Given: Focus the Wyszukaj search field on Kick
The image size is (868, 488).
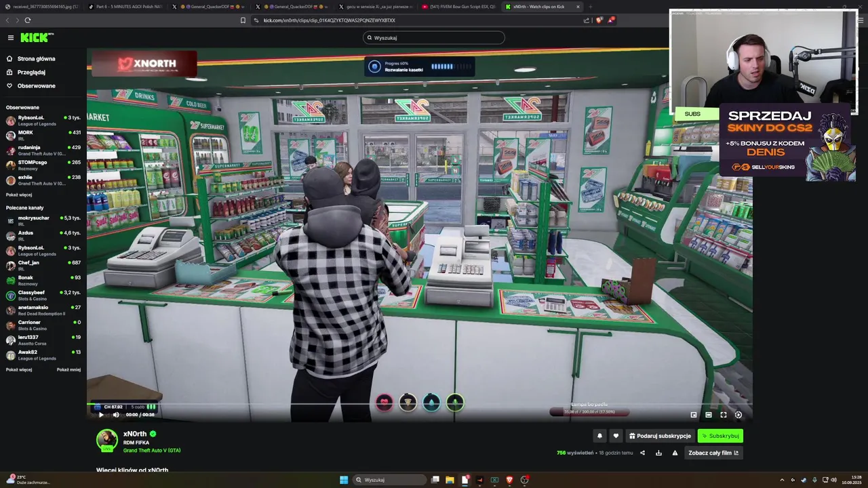Looking at the screenshot, I should click(434, 38).
